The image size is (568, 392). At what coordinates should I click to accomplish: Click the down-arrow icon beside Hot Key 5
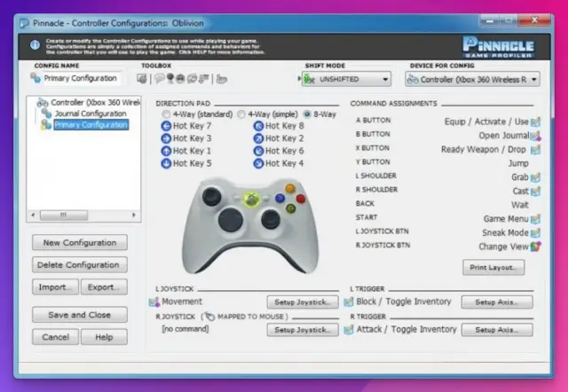166,163
